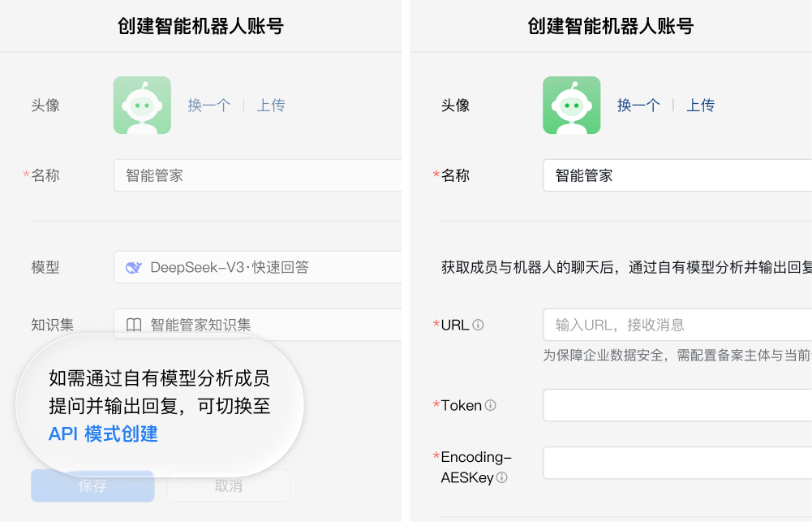
Task: Click the info icon beside Token label
Action: 490,405
